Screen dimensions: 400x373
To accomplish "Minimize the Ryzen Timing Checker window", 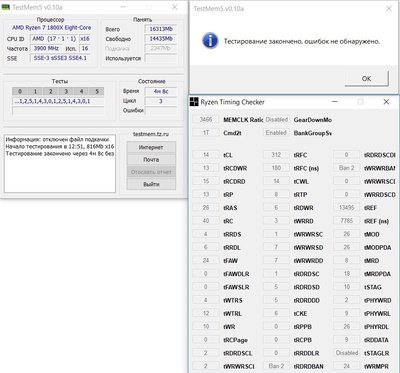I will 335,102.
